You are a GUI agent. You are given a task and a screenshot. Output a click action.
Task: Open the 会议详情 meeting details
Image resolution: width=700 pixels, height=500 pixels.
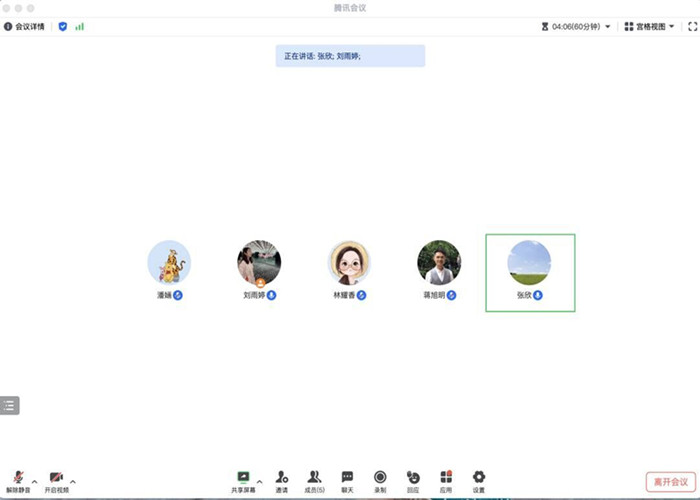27,27
